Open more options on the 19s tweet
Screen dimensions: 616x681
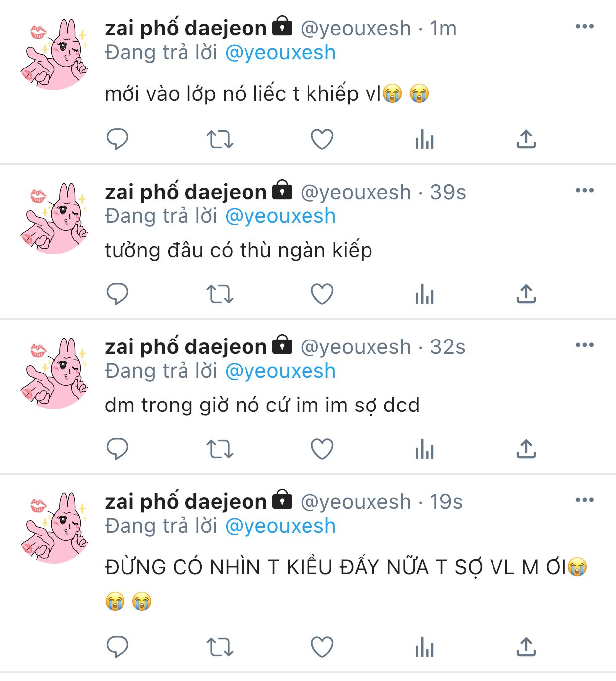pos(585,500)
